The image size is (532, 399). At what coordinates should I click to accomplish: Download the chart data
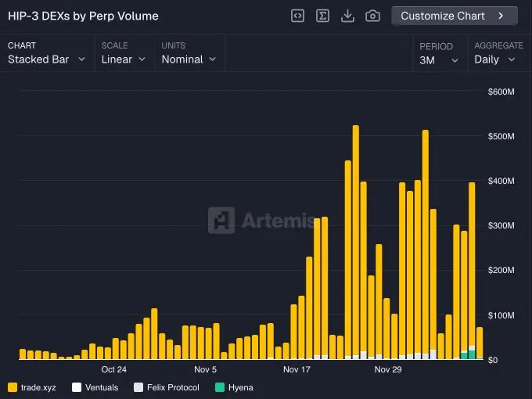pyautogui.click(x=348, y=16)
